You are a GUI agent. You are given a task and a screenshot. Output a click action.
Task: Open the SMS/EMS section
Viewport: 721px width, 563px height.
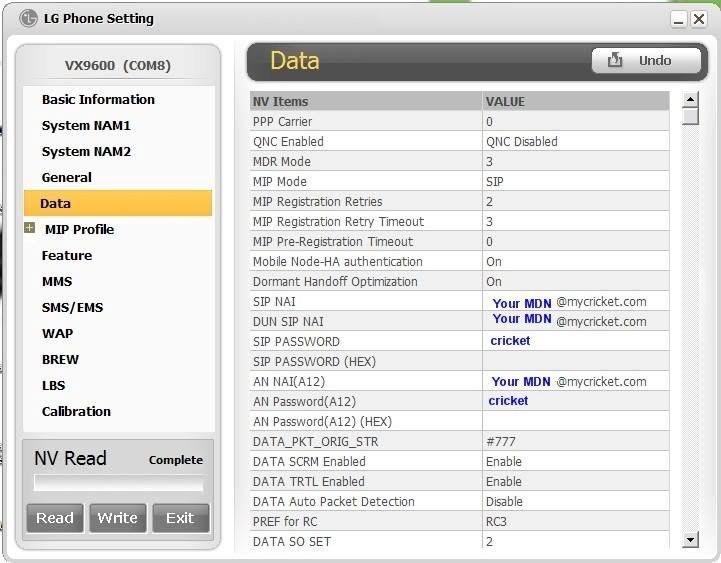click(72, 307)
